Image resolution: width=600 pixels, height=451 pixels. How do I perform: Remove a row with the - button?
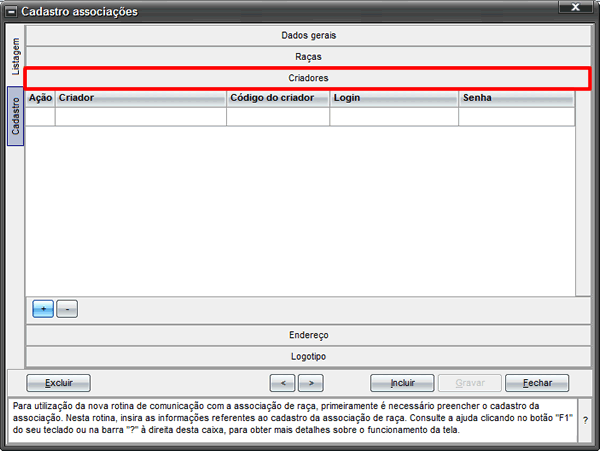click(67, 309)
